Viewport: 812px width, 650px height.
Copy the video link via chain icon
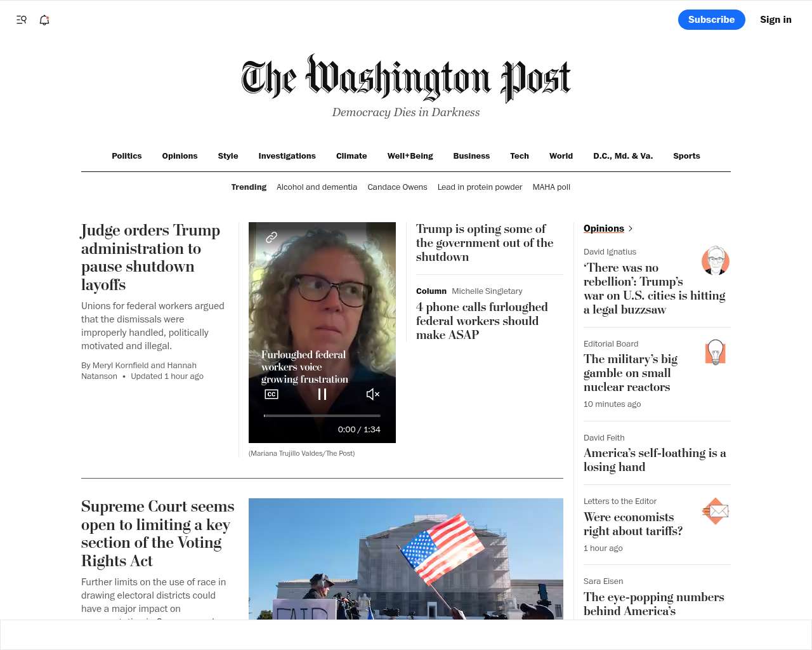click(272, 237)
